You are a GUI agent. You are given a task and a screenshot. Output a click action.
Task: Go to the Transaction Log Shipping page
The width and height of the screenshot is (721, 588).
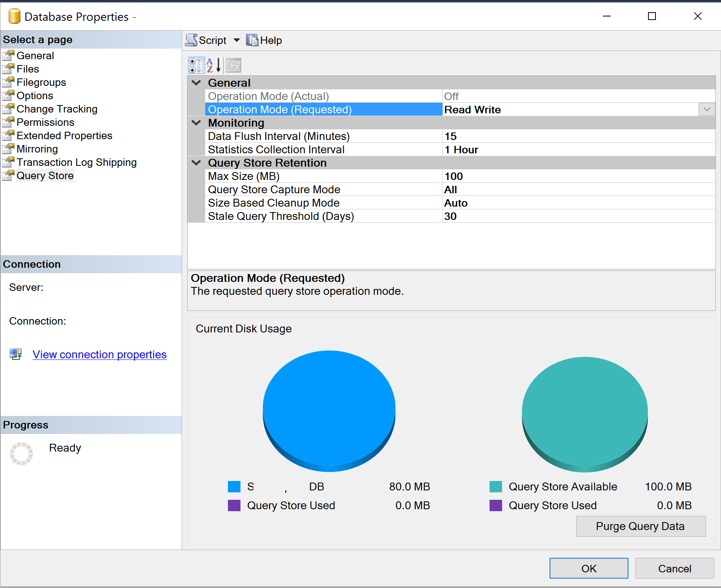click(76, 162)
